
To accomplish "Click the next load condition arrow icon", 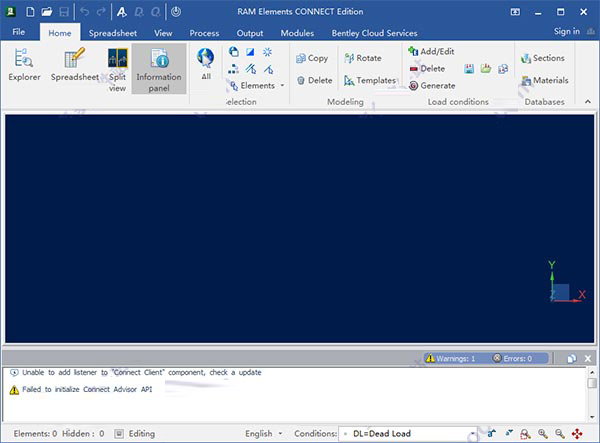I will [x=492, y=433].
